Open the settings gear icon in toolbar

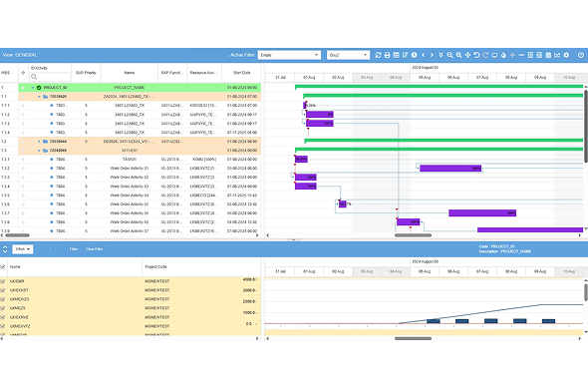click(x=566, y=55)
